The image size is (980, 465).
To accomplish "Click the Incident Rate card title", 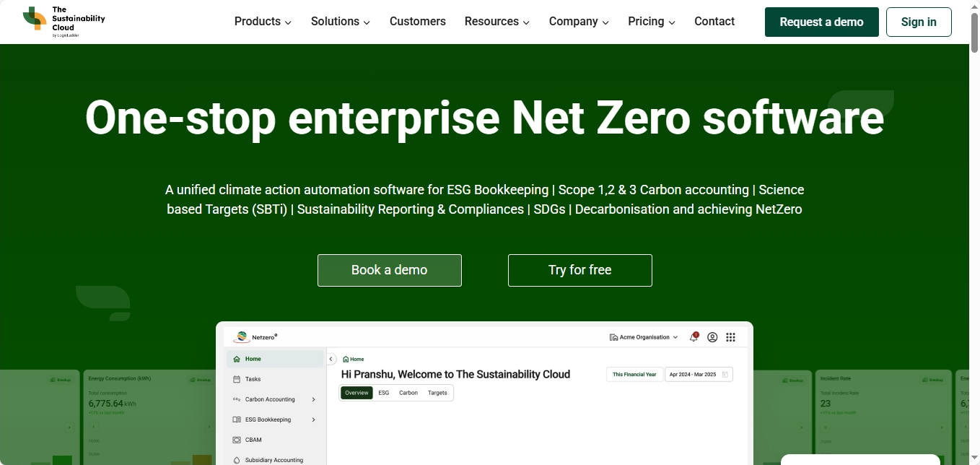I will pos(836,378).
